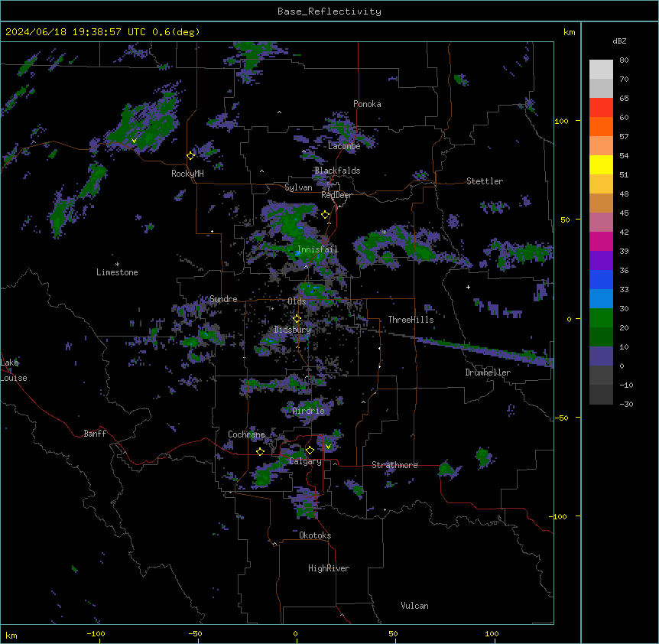Click the yellow diamond marker just above Calgary label
This screenshot has width=659, height=644.
pos(310,450)
